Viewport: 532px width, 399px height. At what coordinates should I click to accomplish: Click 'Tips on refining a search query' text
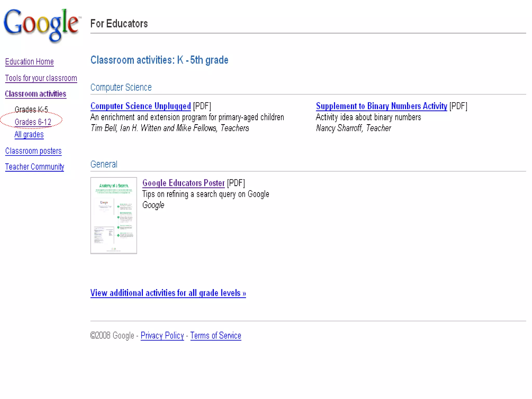[206, 194]
